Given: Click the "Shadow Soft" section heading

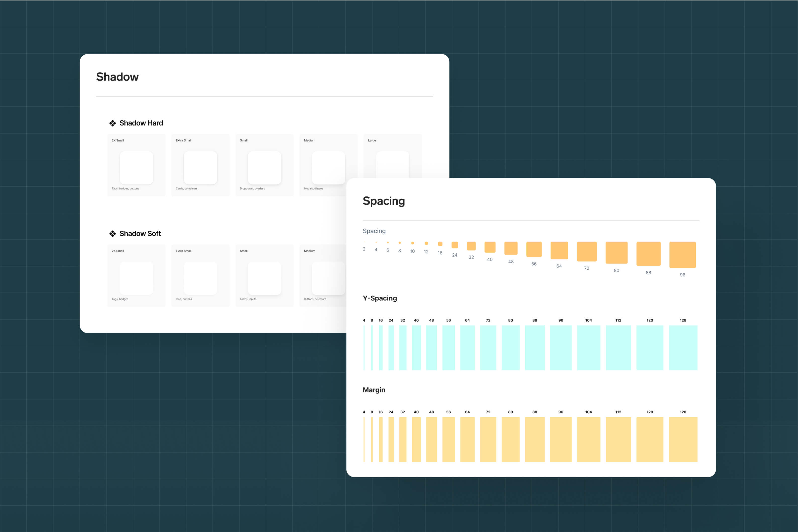Looking at the screenshot, I should click(140, 234).
